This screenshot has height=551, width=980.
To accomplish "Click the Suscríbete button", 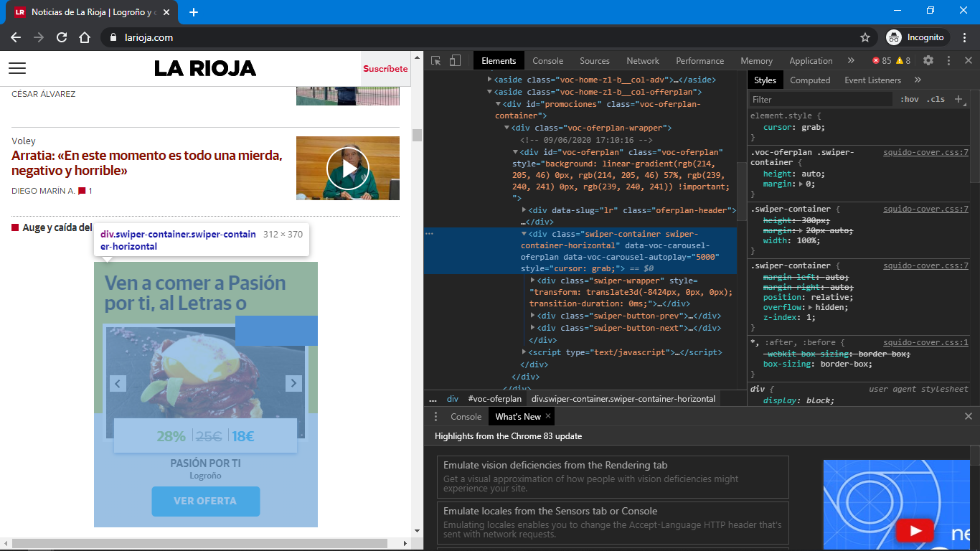I will pyautogui.click(x=385, y=69).
